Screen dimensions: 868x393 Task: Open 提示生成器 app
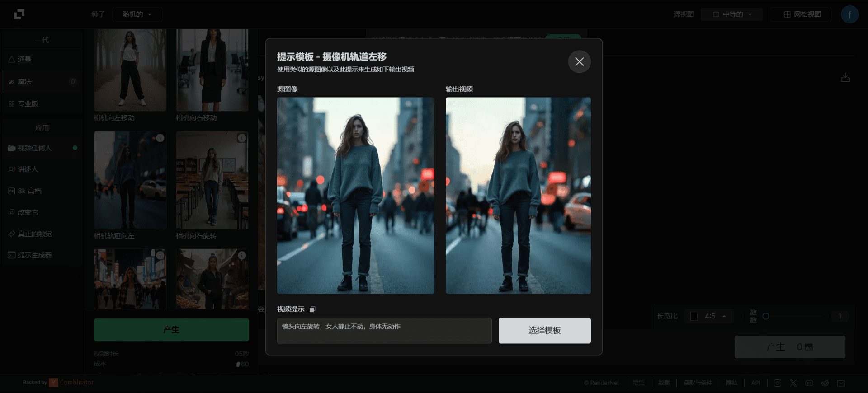click(42, 255)
